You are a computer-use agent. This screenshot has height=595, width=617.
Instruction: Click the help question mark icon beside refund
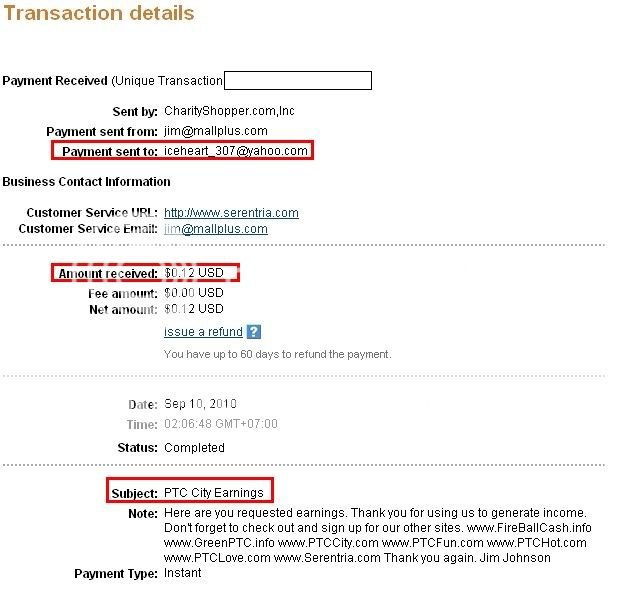coord(254,332)
